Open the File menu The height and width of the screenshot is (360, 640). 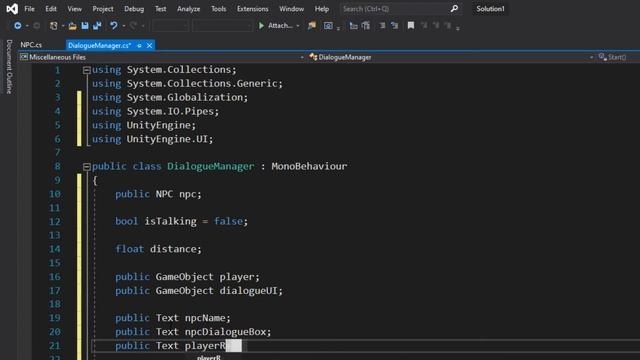click(29, 9)
